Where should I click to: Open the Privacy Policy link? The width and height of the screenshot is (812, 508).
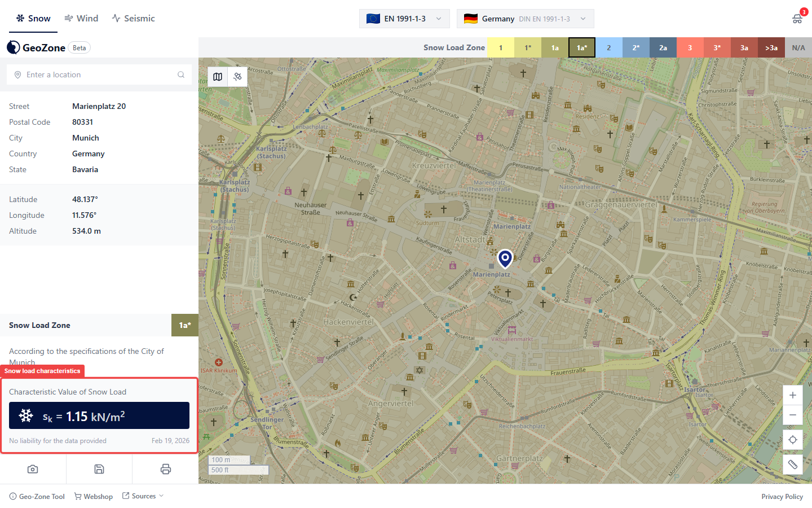click(x=782, y=497)
